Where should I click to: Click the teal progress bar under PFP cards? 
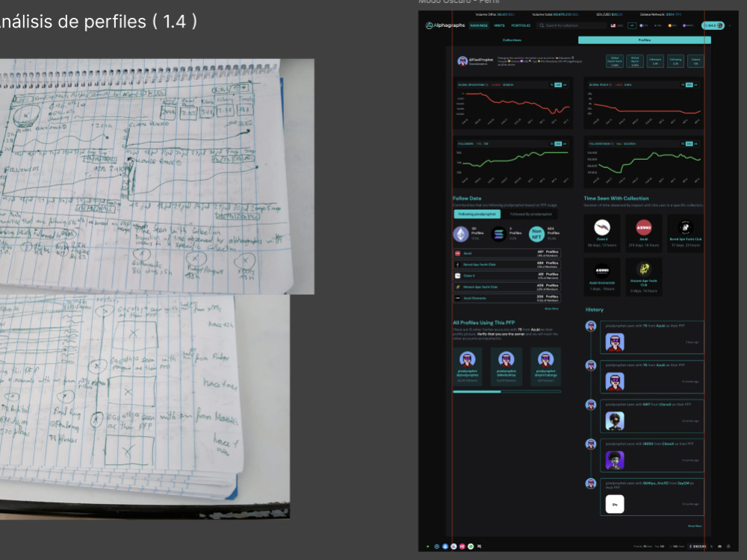tap(507, 392)
